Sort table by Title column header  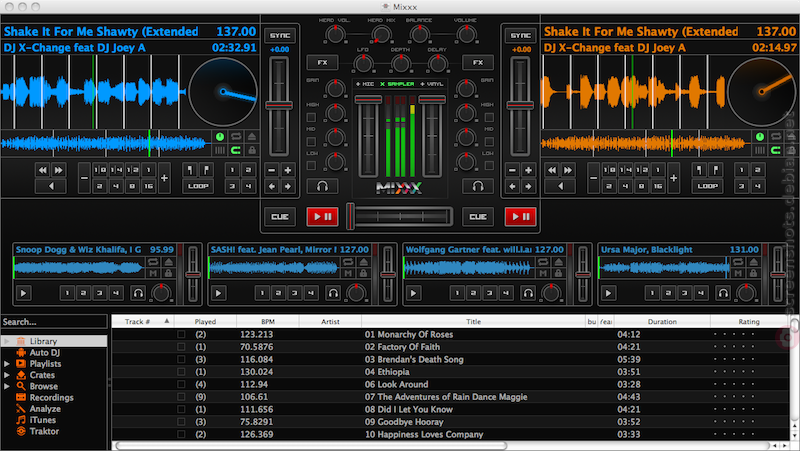(473, 321)
